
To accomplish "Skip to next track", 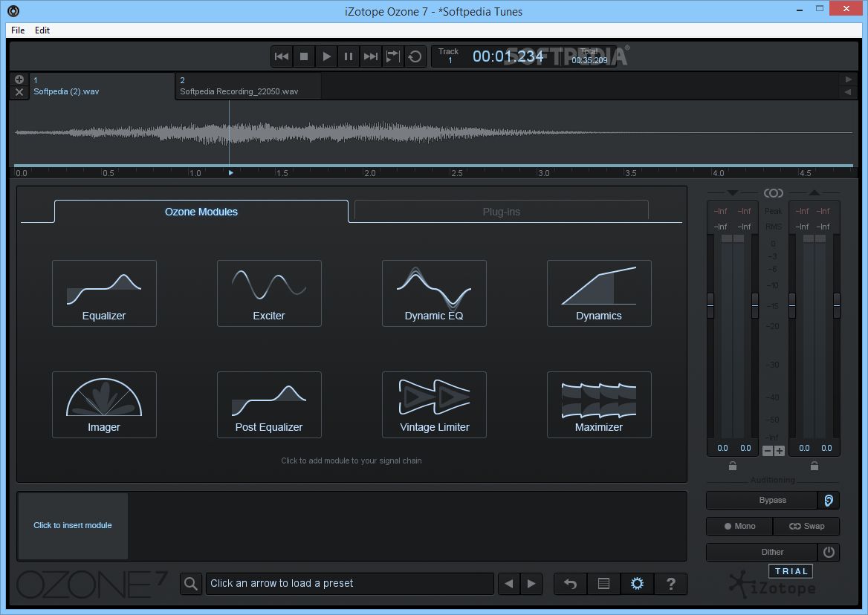I will point(370,56).
